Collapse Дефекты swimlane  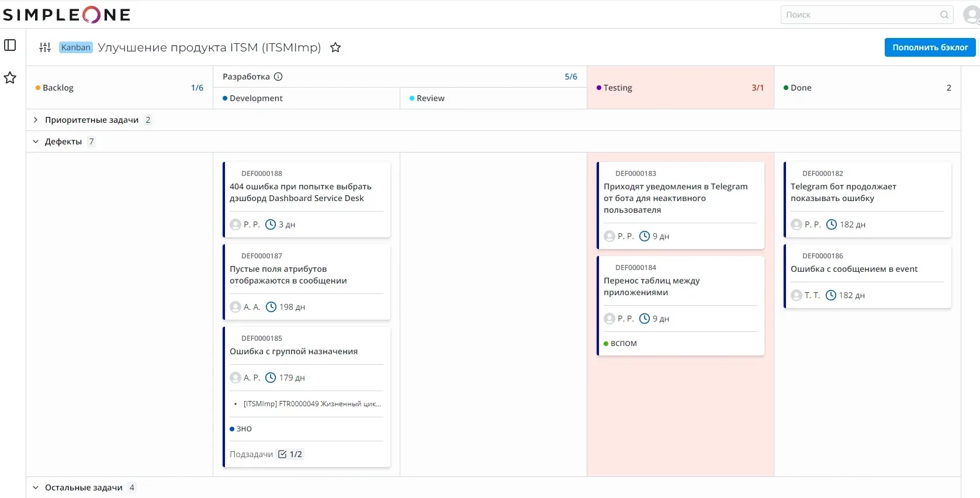tap(36, 141)
